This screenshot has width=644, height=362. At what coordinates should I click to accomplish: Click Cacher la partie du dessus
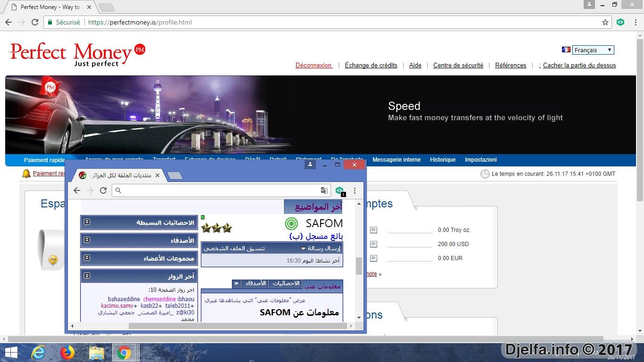coord(579,65)
